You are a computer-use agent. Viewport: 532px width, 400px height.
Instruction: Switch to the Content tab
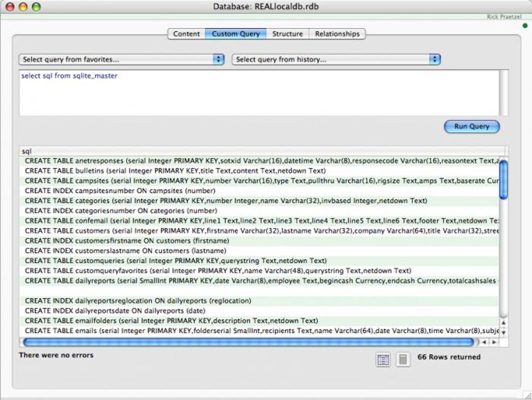click(186, 34)
